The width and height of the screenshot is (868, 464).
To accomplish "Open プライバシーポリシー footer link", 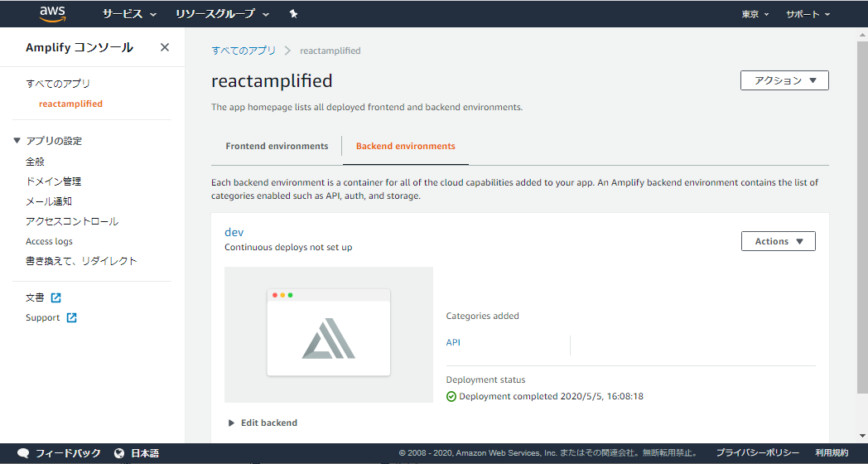I will (758, 453).
